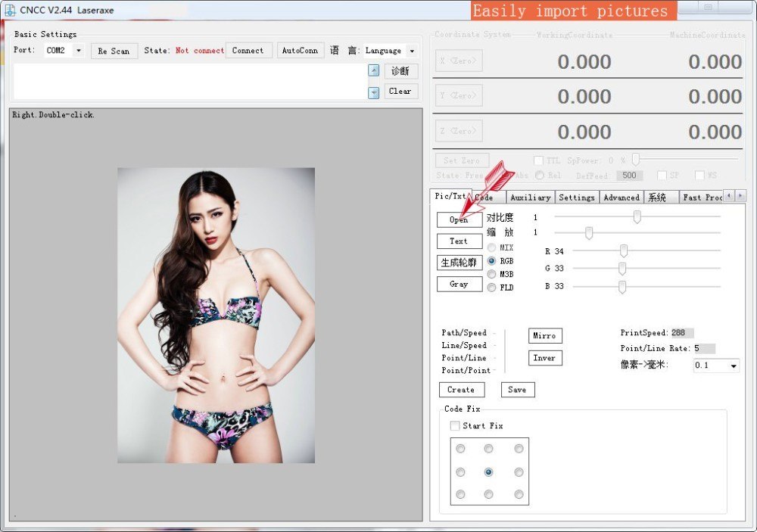Click the Mirro button
Viewport: 757px width, 532px height.
pos(544,335)
